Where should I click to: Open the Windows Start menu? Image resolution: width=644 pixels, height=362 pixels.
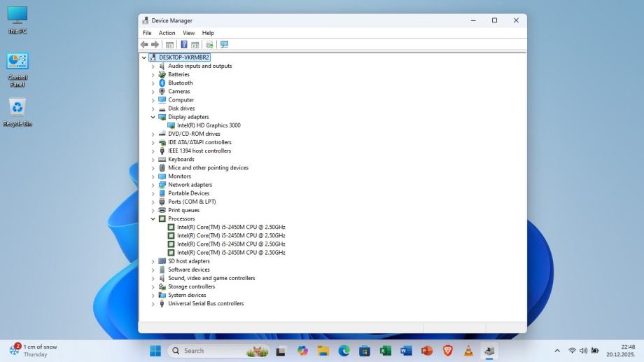[x=155, y=351]
